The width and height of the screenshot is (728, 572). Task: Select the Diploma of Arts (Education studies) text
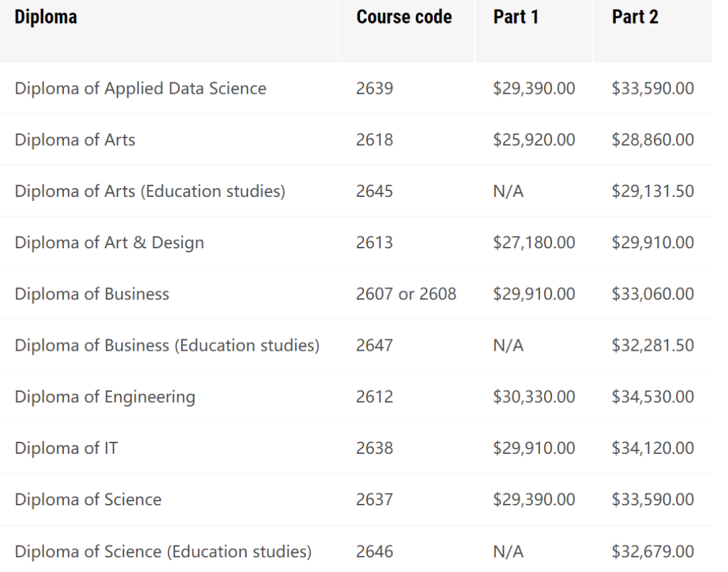coord(150,192)
